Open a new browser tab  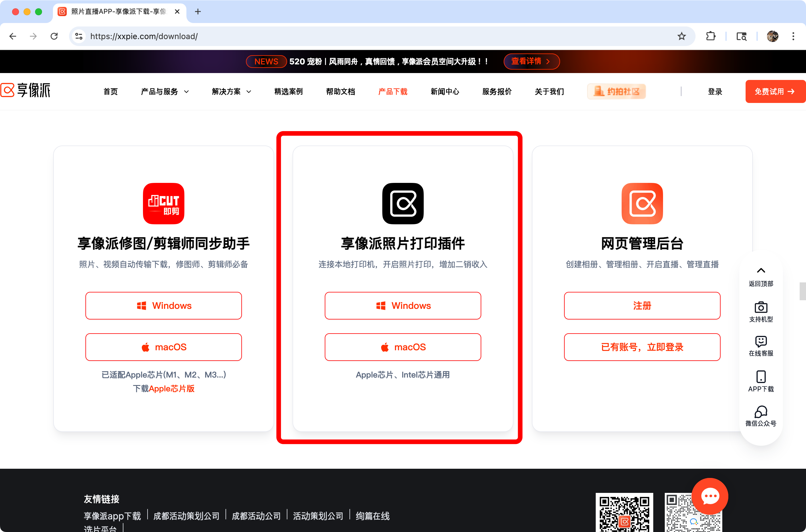(198, 12)
